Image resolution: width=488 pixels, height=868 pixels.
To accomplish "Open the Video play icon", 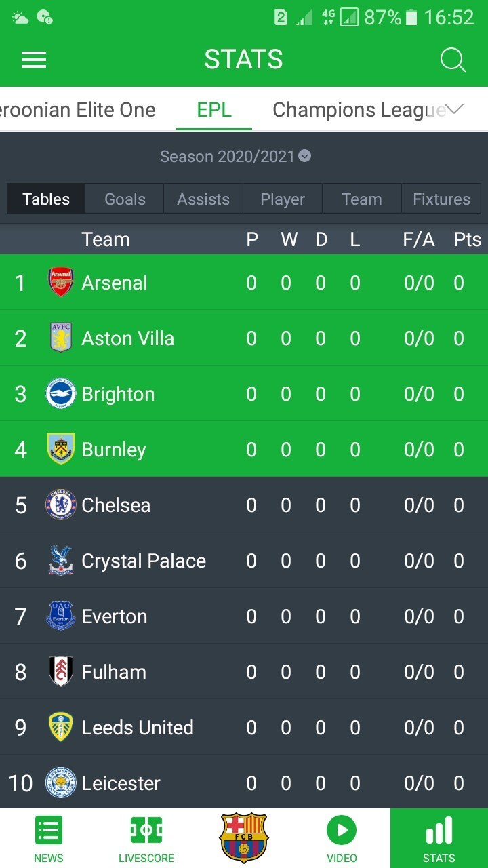I will tap(342, 831).
